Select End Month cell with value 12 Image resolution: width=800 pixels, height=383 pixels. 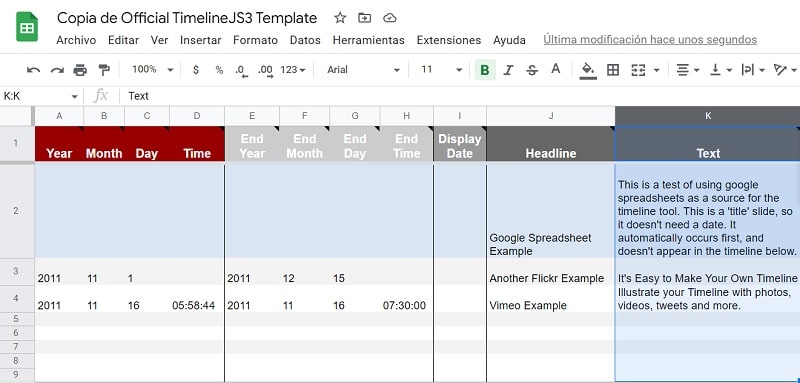pos(305,272)
